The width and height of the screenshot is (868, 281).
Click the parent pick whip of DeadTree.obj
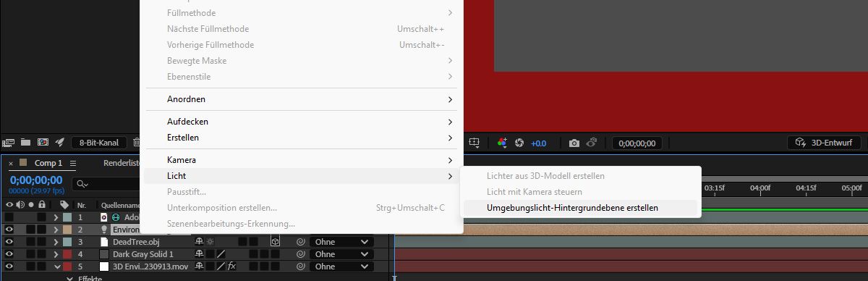click(300, 242)
